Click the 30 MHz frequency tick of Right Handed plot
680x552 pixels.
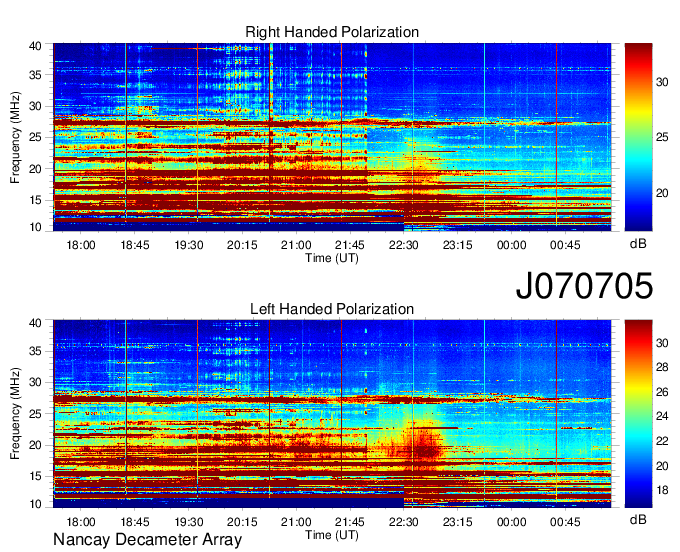click(x=35, y=106)
